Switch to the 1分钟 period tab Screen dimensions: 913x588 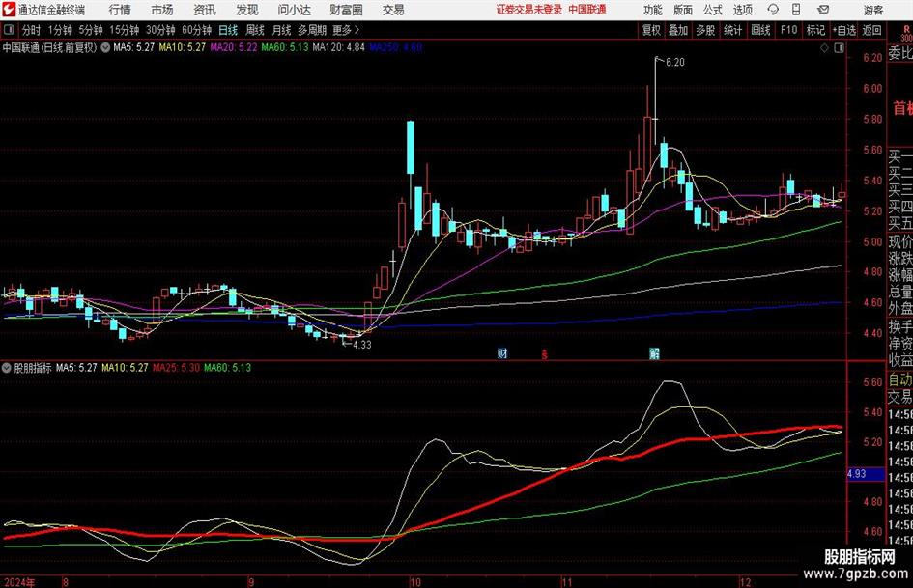60,30
